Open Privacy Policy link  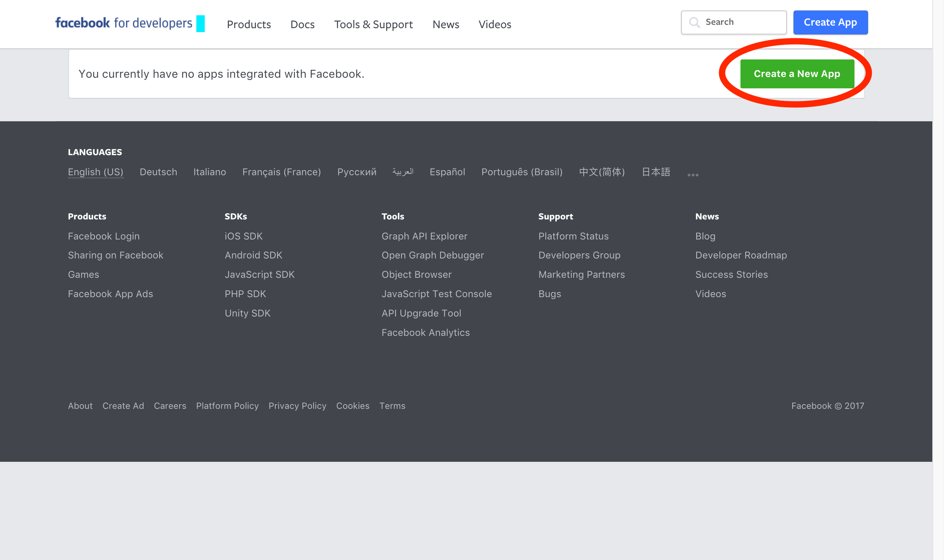297,406
